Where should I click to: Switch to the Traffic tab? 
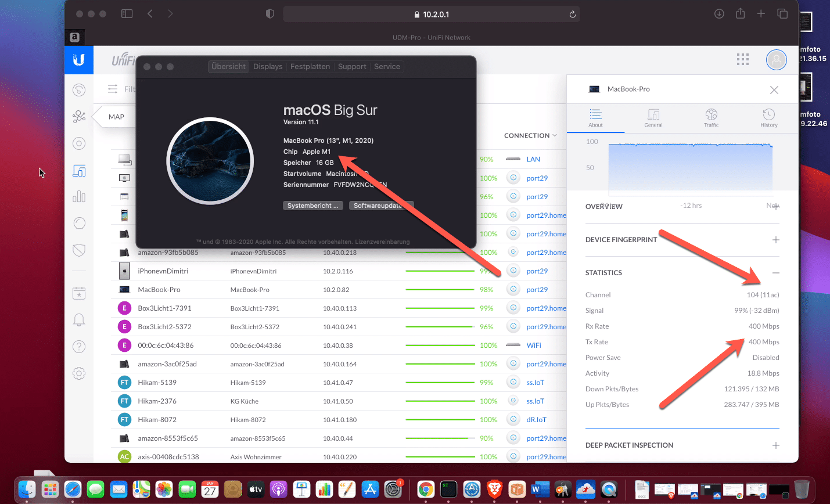point(712,118)
